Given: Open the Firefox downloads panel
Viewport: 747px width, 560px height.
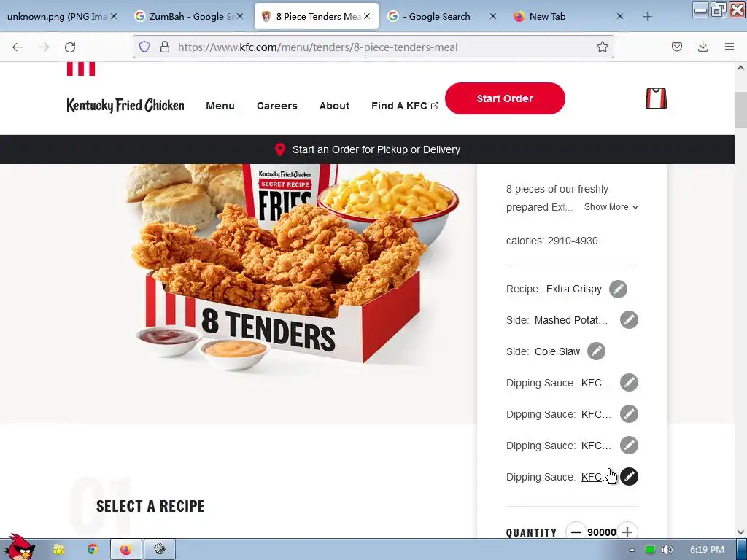Looking at the screenshot, I should click(703, 47).
